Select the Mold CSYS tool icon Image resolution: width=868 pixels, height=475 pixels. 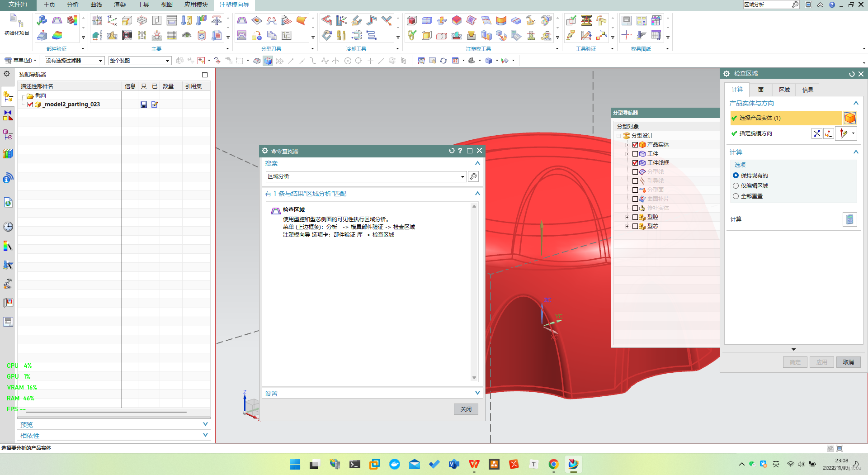(x=112, y=20)
